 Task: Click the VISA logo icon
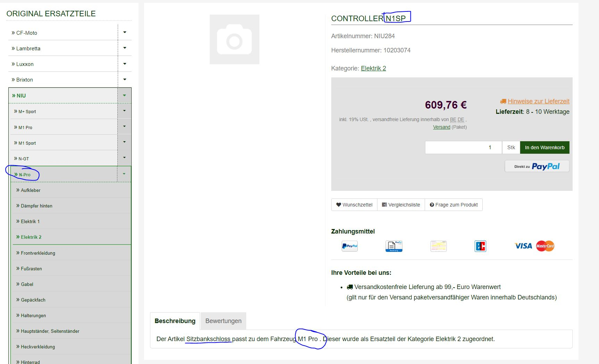(x=523, y=246)
